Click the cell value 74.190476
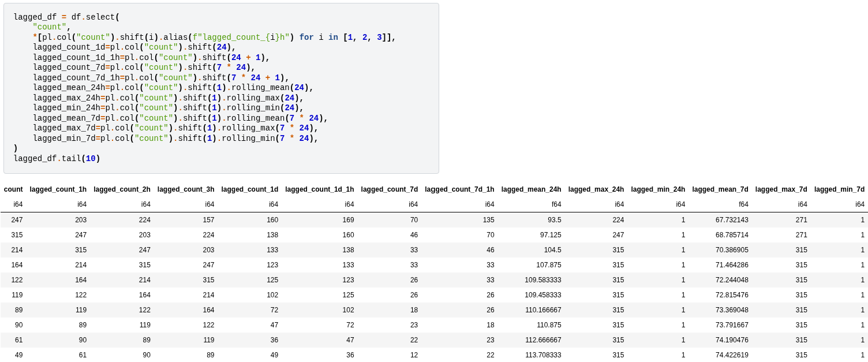868x362 pixels. coord(732,340)
